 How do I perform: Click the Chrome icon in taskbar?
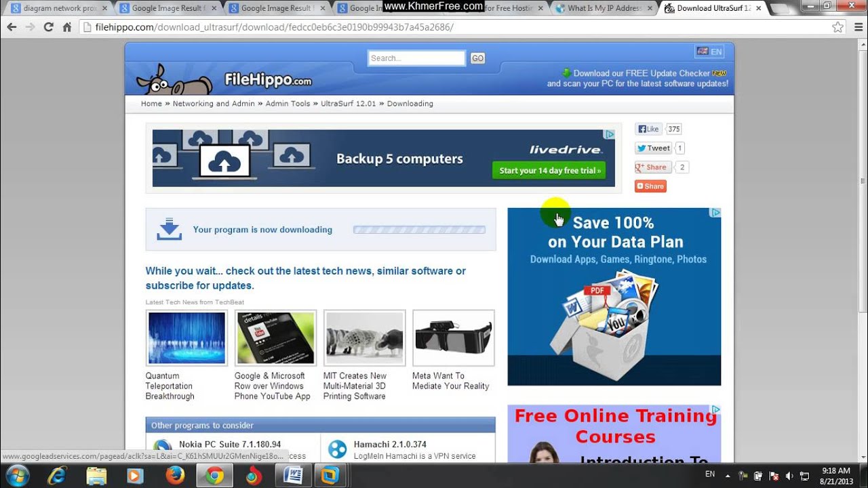point(214,476)
